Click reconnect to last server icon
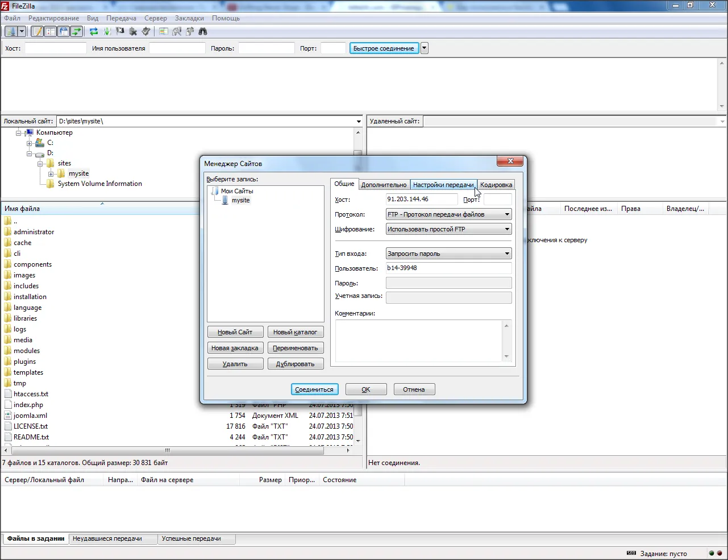The width and height of the screenshot is (728, 560). click(146, 31)
